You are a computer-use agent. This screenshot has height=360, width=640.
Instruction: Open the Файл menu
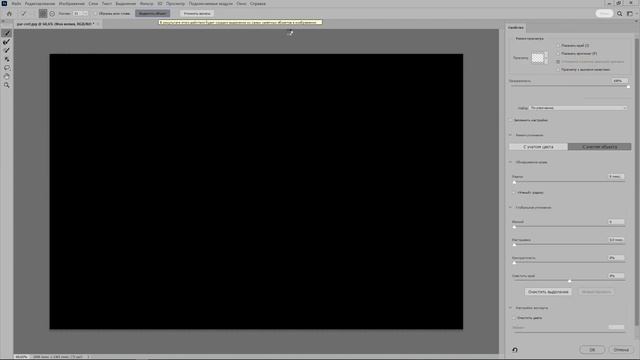(x=16, y=4)
